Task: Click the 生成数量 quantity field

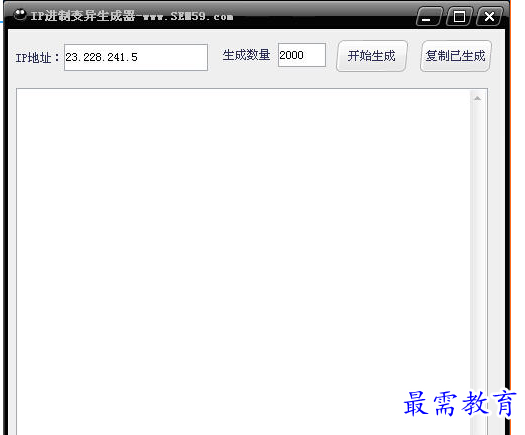Action: [302, 55]
